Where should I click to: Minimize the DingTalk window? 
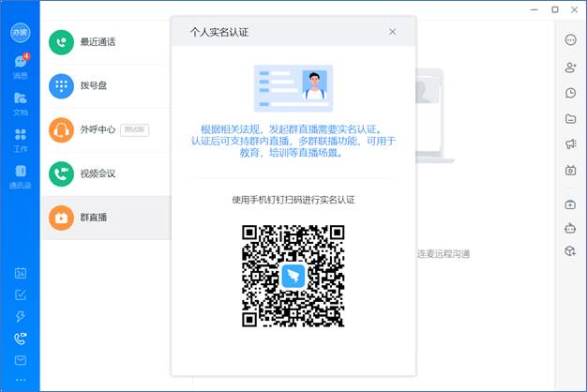(x=534, y=9)
